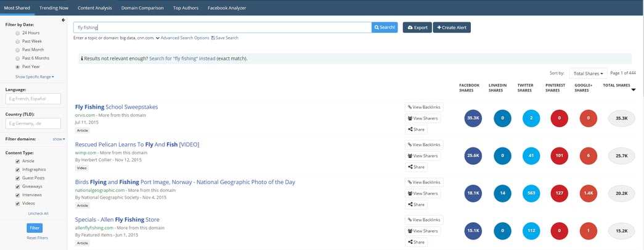The image size is (644, 250).
Task: Click the Facebook shares circle showing 35.3K
Action: coord(473,119)
